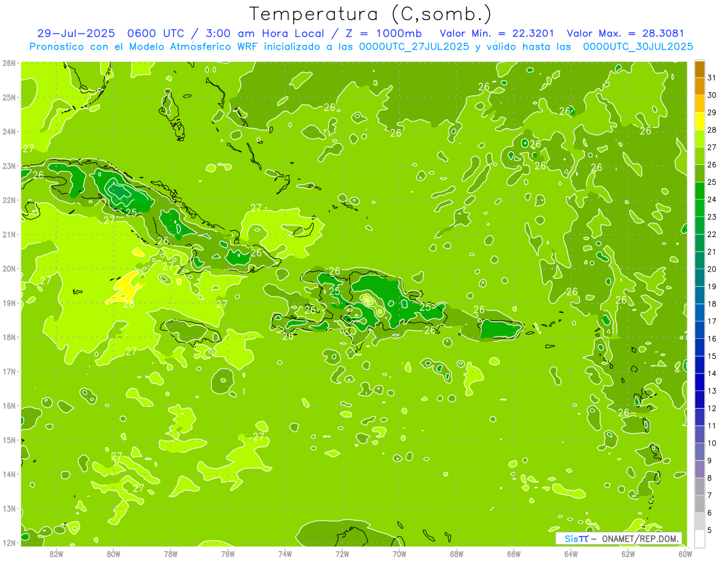Viewport: 728px width, 562px height.
Task: Click the '25' value on color legend
Action: (x=712, y=182)
